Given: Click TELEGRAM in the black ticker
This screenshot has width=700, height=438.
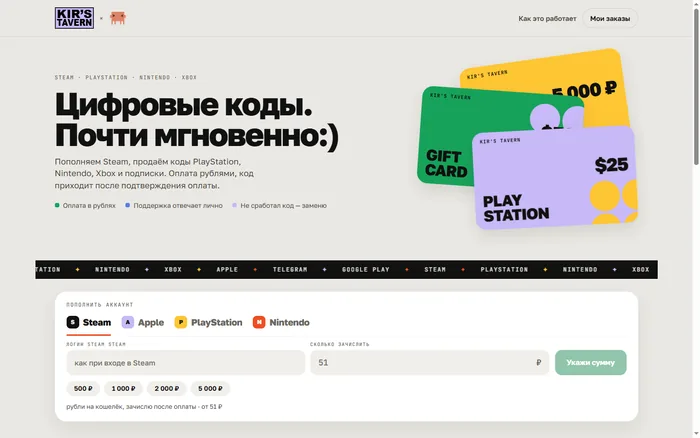Looking at the screenshot, I should click(290, 270).
